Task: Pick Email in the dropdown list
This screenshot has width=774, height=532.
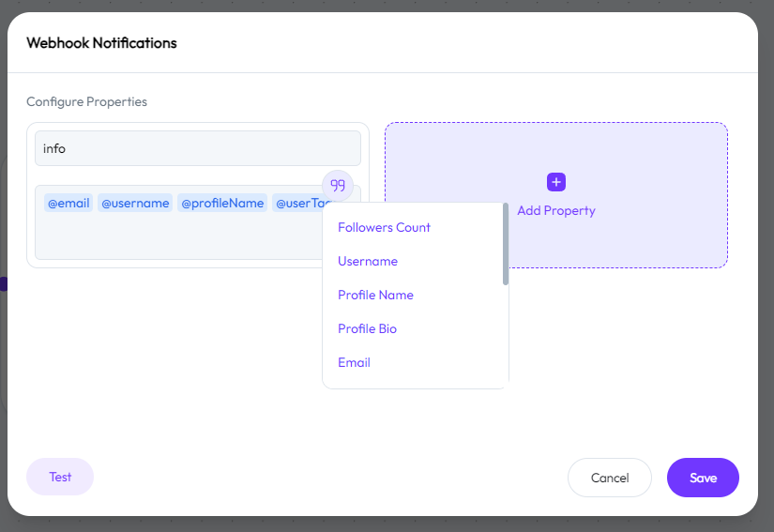Action: pyautogui.click(x=354, y=362)
